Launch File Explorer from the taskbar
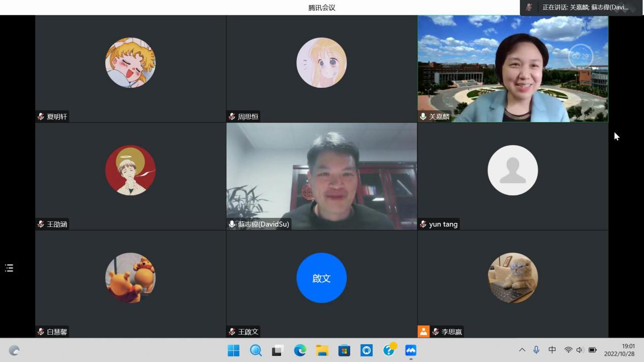Screen dimensions: 644x362 [322, 350]
